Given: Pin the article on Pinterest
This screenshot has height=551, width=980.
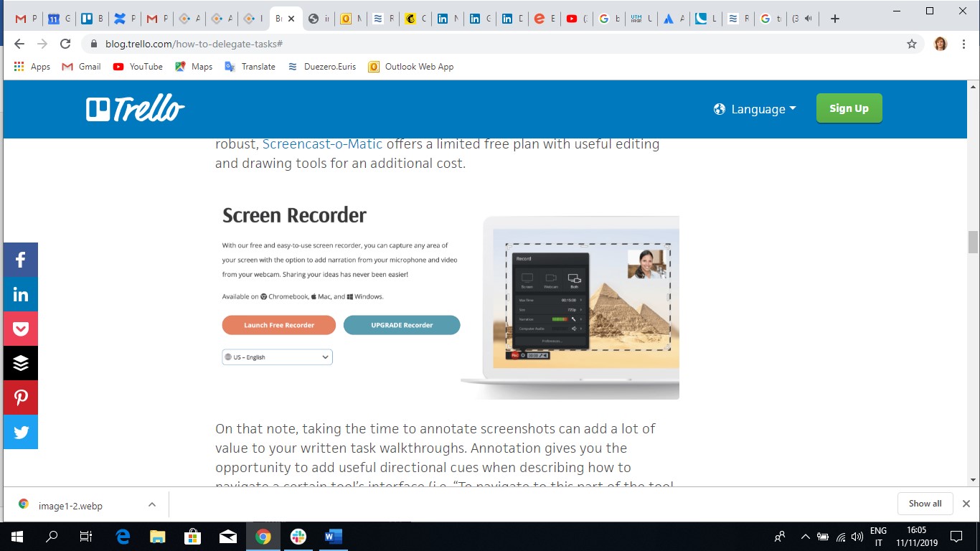Looking at the screenshot, I should tap(20, 397).
